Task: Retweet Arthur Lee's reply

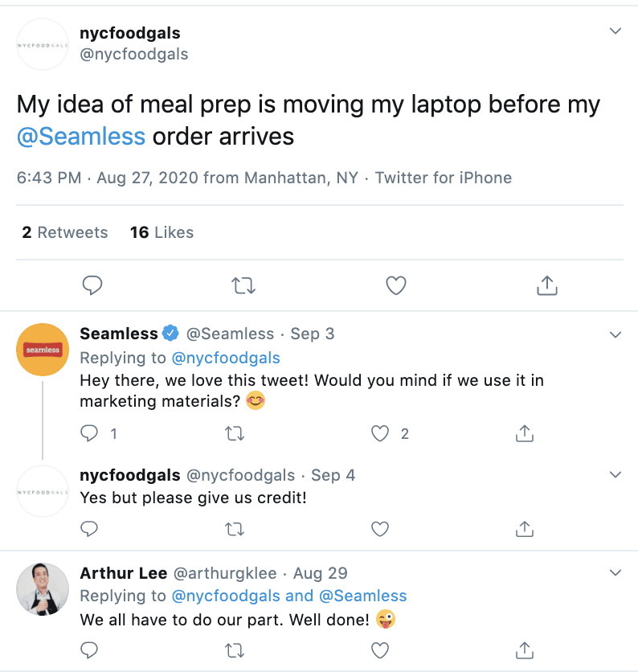Action: 235,649
